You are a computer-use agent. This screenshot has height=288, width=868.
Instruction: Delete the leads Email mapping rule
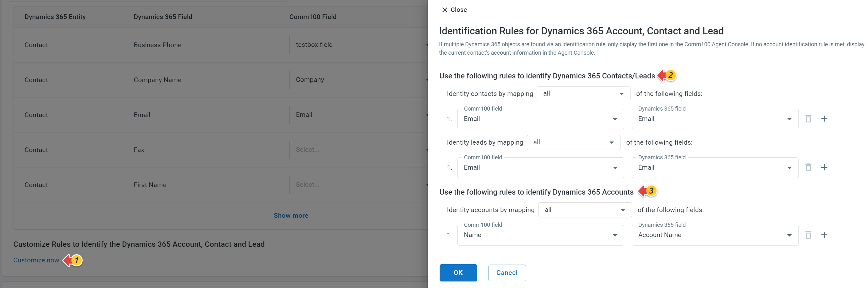808,167
